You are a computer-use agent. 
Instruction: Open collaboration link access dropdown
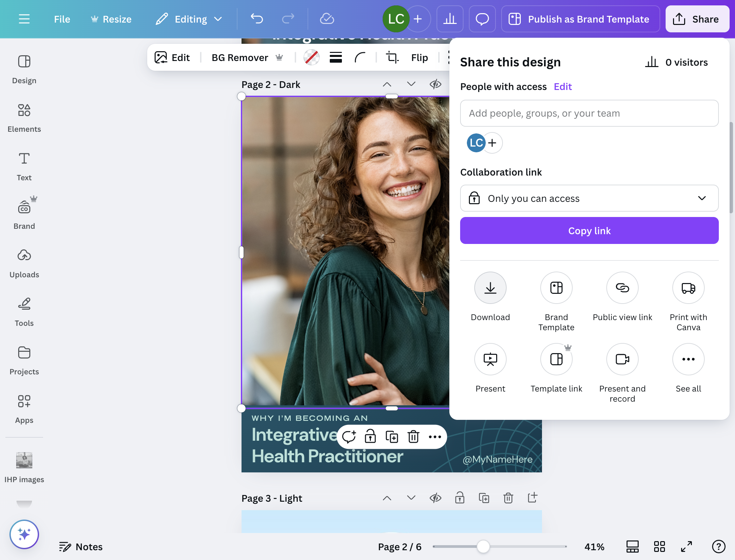589,198
